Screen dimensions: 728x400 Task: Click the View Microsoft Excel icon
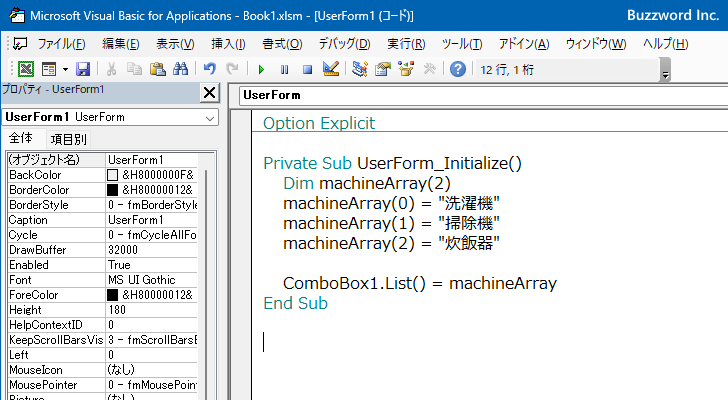click(26, 69)
